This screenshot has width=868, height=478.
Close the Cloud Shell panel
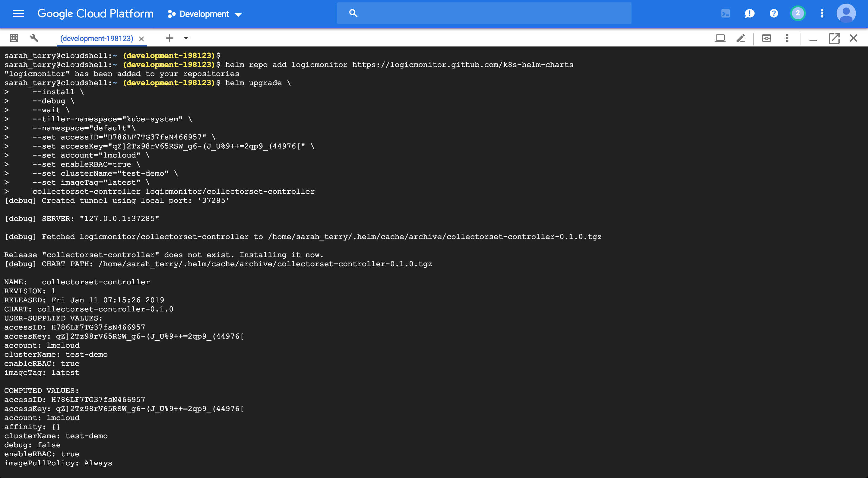point(853,38)
